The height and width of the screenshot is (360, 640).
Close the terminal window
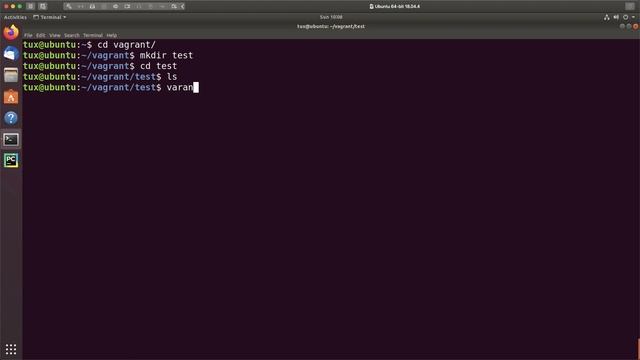pyautogui.click(x=636, y=27)
